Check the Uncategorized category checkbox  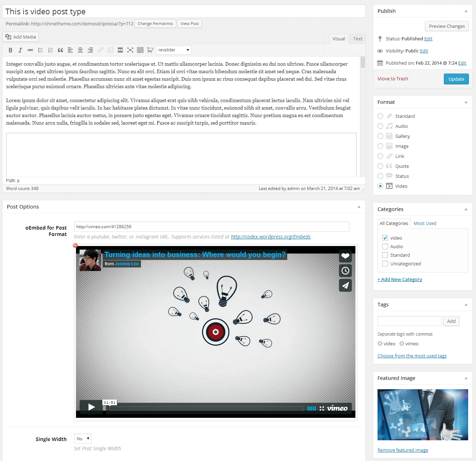click(385, 264)
